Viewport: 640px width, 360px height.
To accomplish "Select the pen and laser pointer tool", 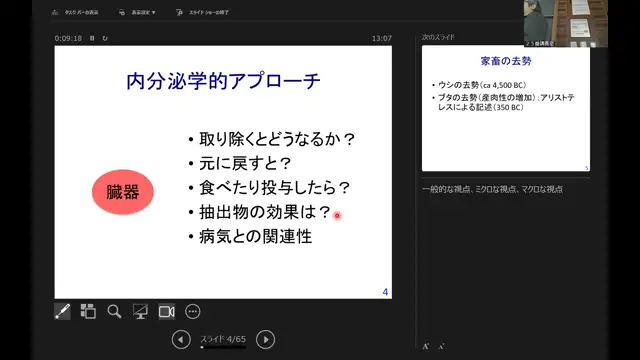I will click(62, 312).
